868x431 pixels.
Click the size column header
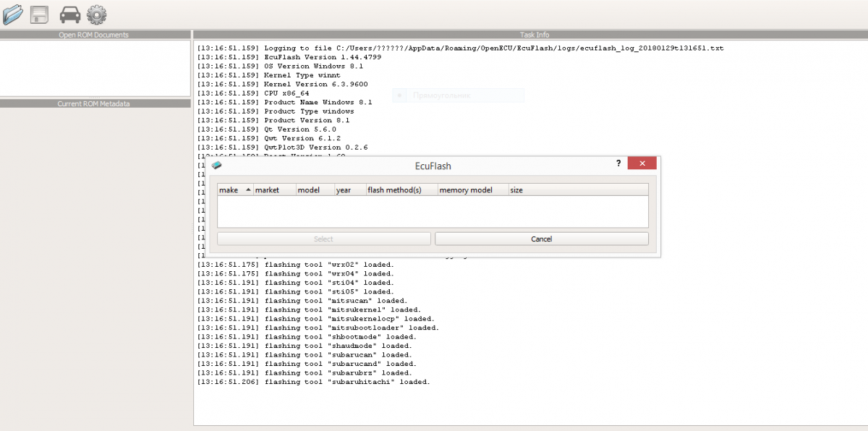pyautogui.click(x=578, y=189)
